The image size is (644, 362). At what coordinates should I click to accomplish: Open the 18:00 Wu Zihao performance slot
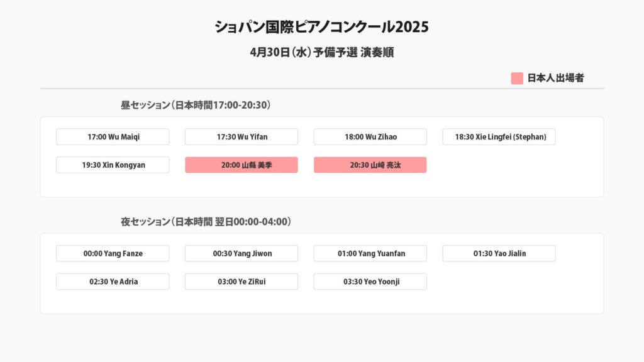(x=370, y=137)
